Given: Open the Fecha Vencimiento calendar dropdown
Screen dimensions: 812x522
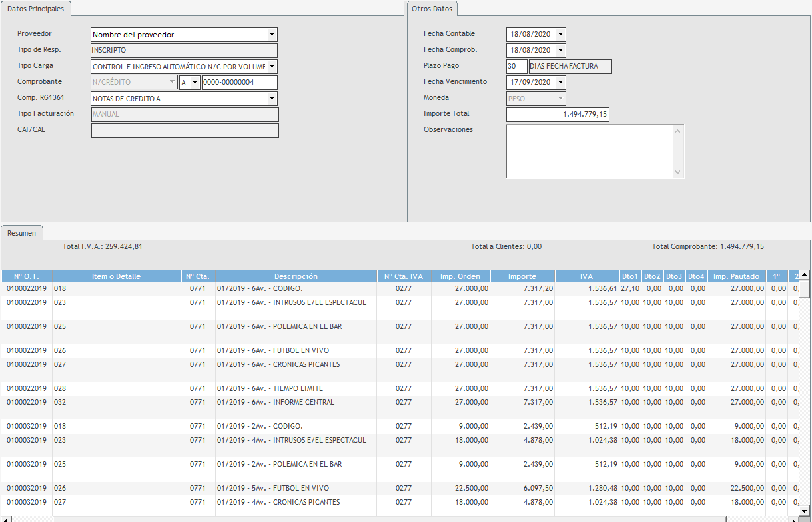Looking at the screenshot, I should (560, 83).
